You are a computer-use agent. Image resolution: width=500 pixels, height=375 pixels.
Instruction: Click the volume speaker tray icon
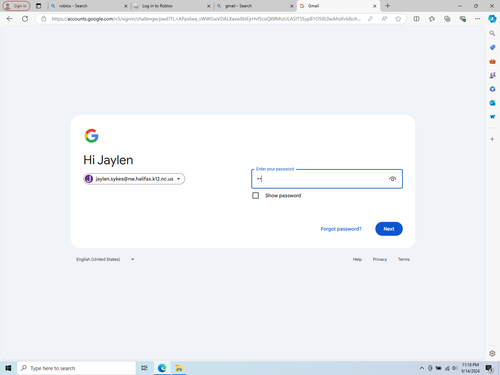(x=455, y=368)
